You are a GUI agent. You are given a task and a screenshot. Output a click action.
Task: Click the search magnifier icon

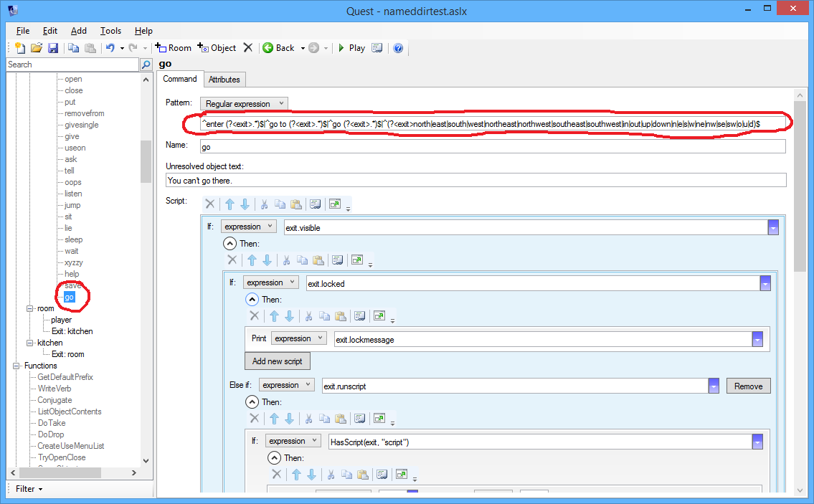(146, 65)
